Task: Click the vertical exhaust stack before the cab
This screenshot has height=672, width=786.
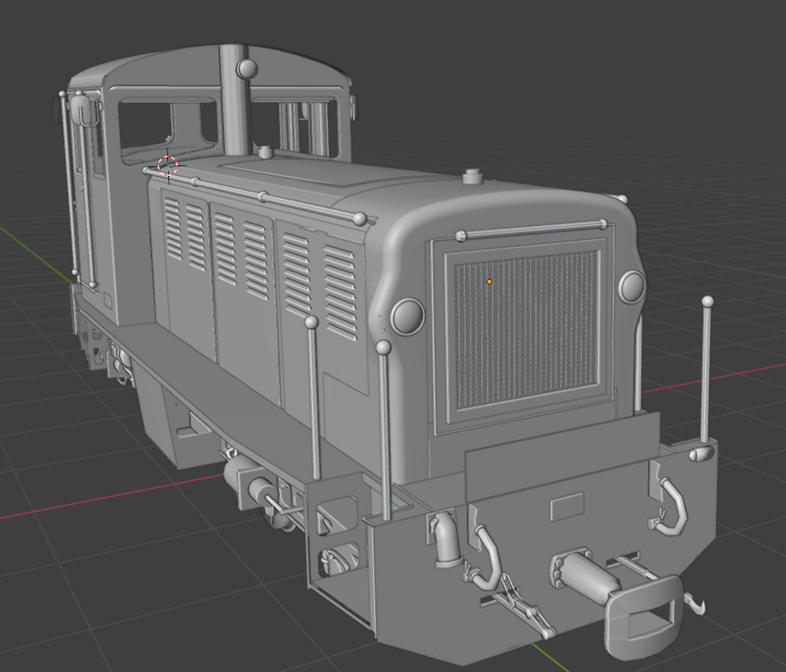Action: point(234,99)
